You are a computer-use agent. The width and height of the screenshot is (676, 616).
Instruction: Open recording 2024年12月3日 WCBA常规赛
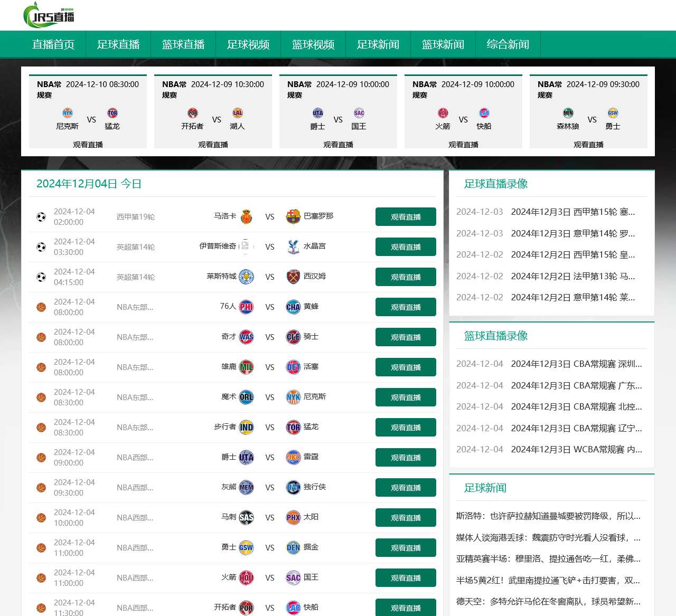[577, 449]
